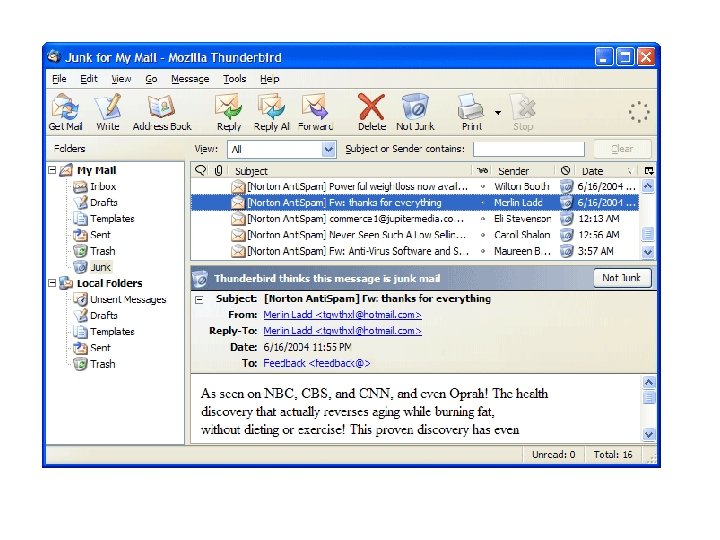
Task: Select the Drafts folder in Local Folders
Action: pos(96,315)
